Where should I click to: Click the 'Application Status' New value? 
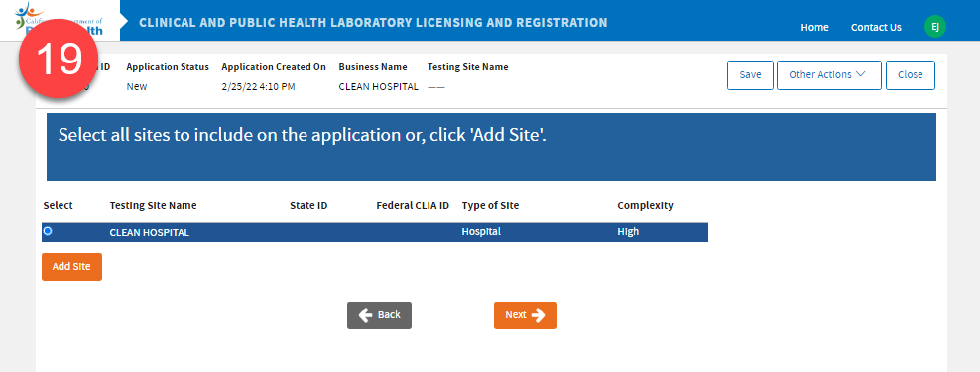[137, 87]
